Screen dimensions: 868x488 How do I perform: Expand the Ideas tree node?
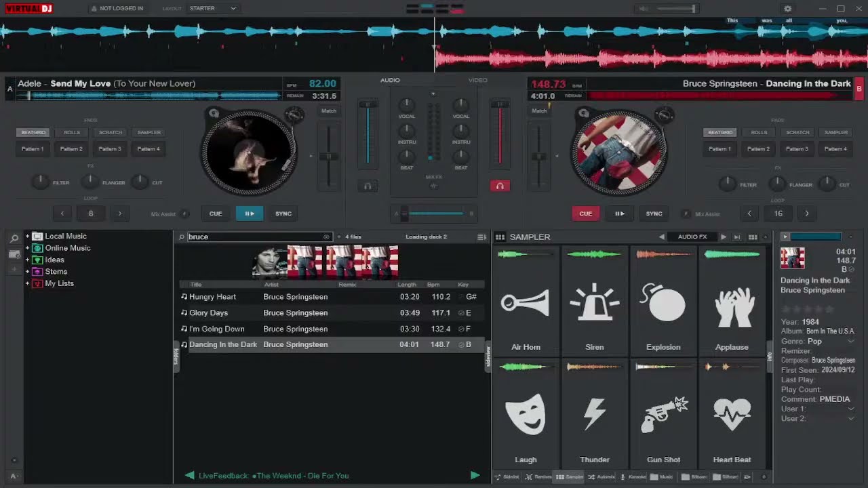click(x=28, y=260)
